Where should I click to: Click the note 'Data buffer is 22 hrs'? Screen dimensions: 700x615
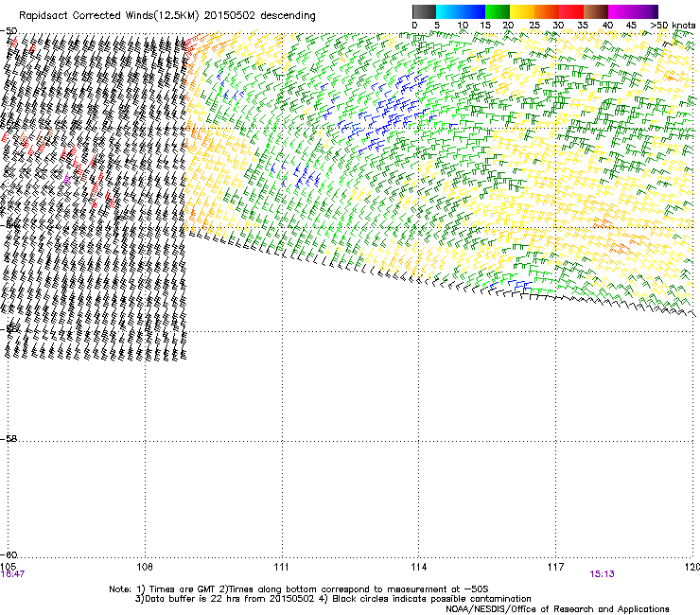(x=184, y=599)
